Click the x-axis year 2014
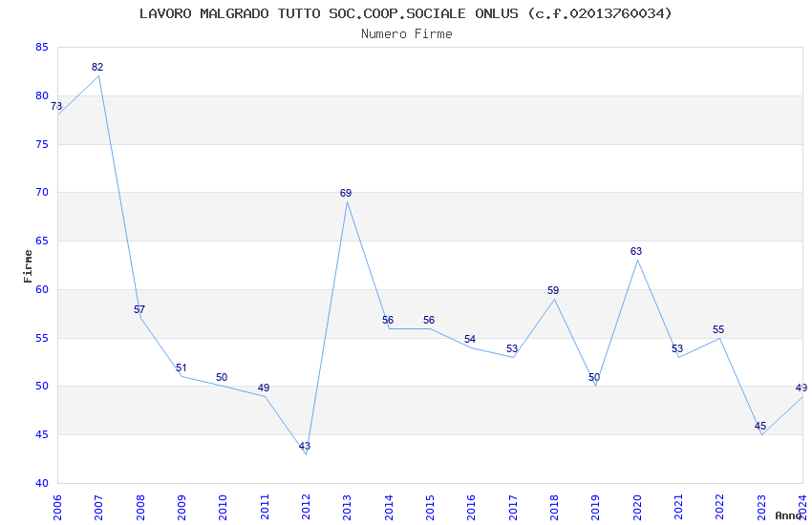The width and height of the screenshot is (812, 525). (389, 507)
